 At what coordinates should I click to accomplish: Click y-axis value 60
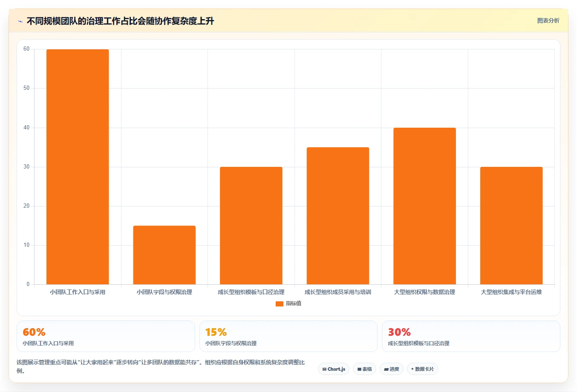point(26,49)
